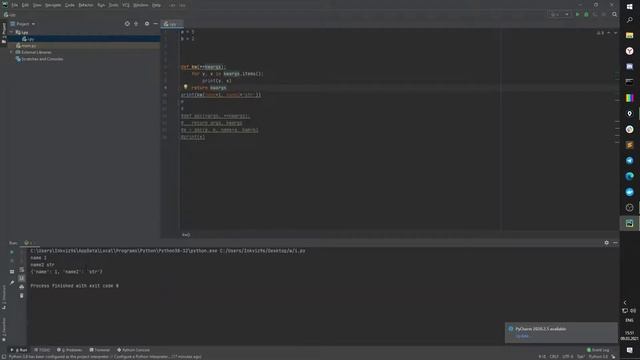The image size is (640, 360).
Task: Open the Code menu
Action: pos(70,5)
